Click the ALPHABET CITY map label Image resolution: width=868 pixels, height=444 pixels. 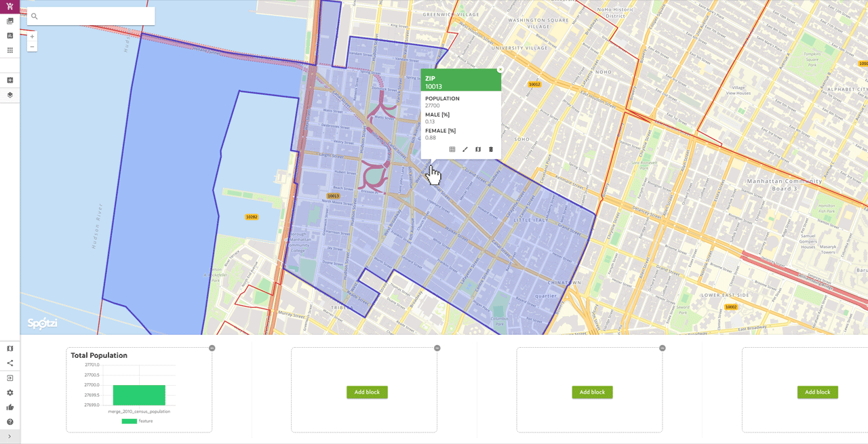(x=847, y=89)
